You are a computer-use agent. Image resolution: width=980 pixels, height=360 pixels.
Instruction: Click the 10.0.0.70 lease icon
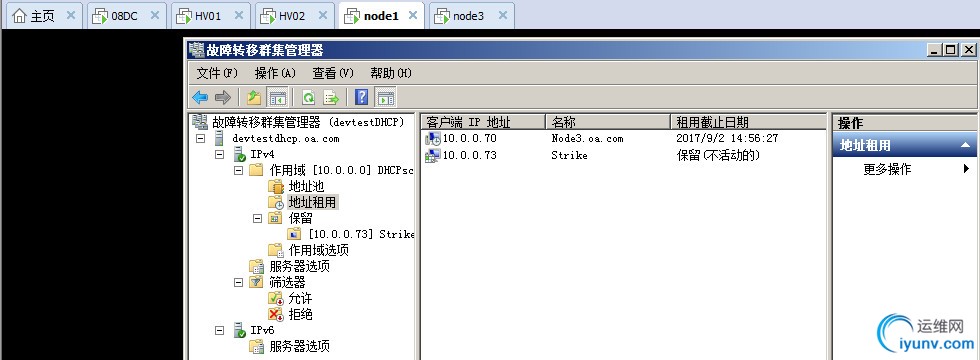pyautogui.click(x=432, y=139)
